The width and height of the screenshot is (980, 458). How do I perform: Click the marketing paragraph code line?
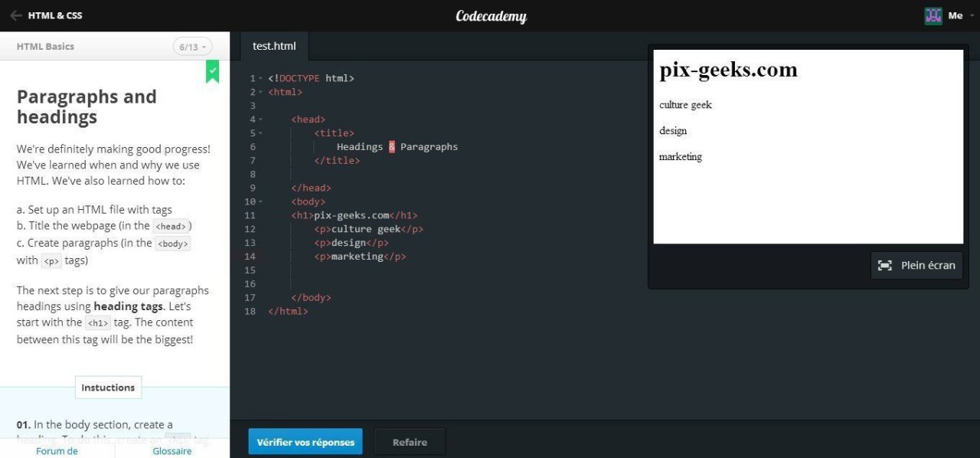(360, 257)
